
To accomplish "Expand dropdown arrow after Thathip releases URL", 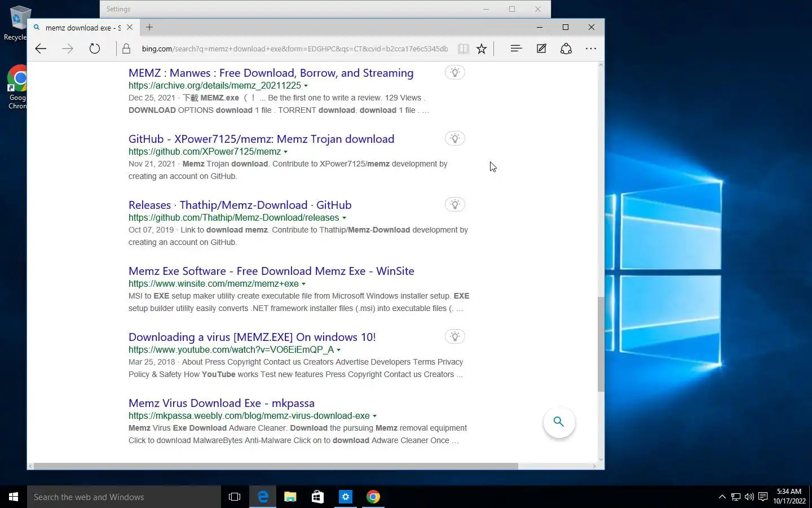I will click(x=344, y=218).
